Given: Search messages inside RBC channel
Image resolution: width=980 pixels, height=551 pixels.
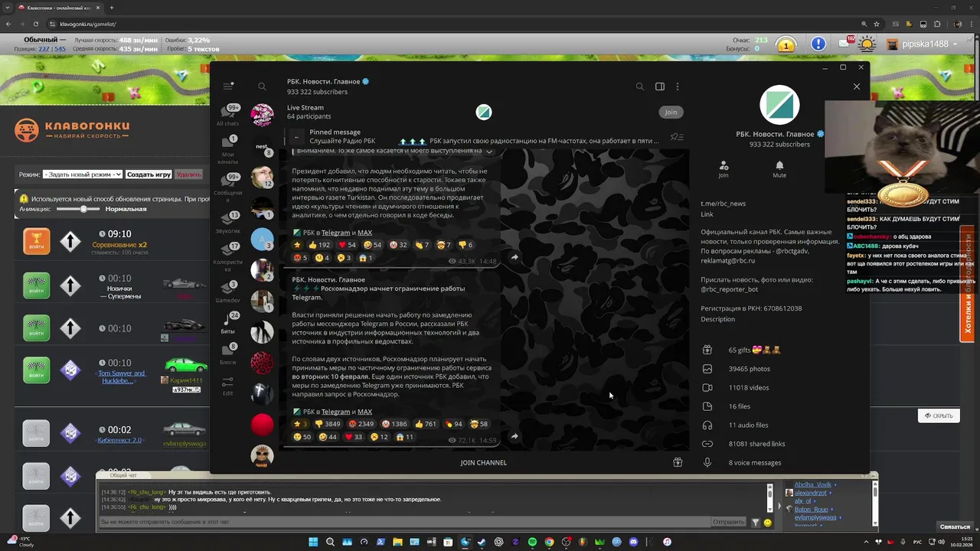Looking at the screenshot, I should [x=640, y=86].
